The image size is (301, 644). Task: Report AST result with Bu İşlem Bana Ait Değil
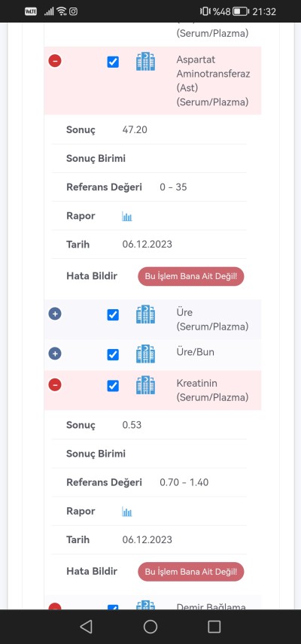[191, 276]
